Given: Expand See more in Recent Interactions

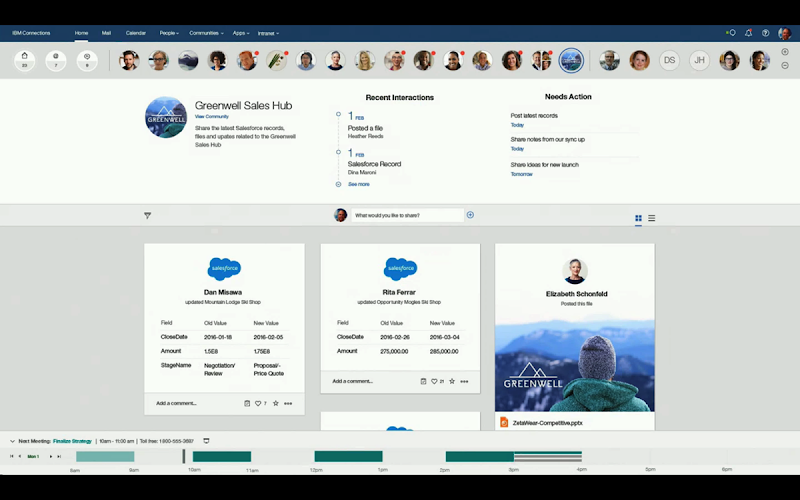Looking at the screenshot, I should (x=359, y=184).
